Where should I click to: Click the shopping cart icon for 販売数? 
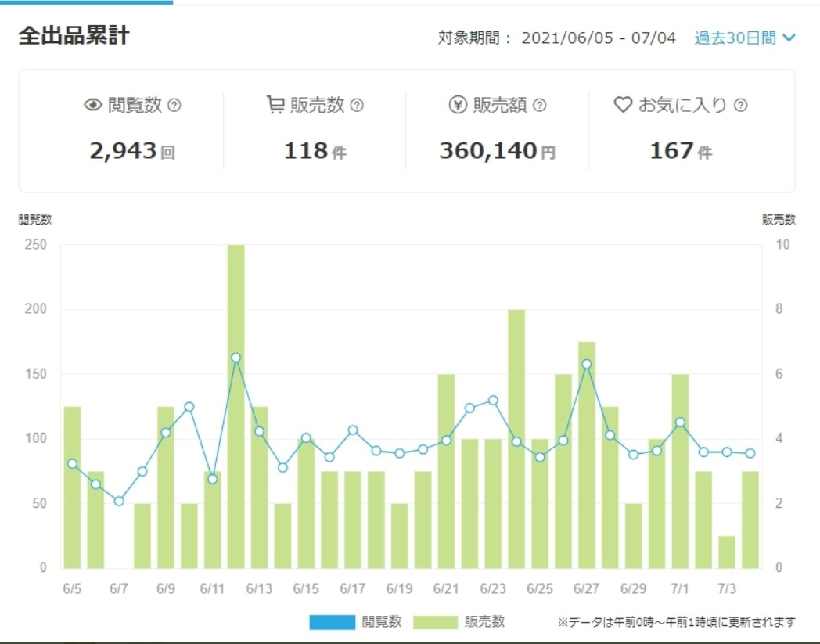275,105
